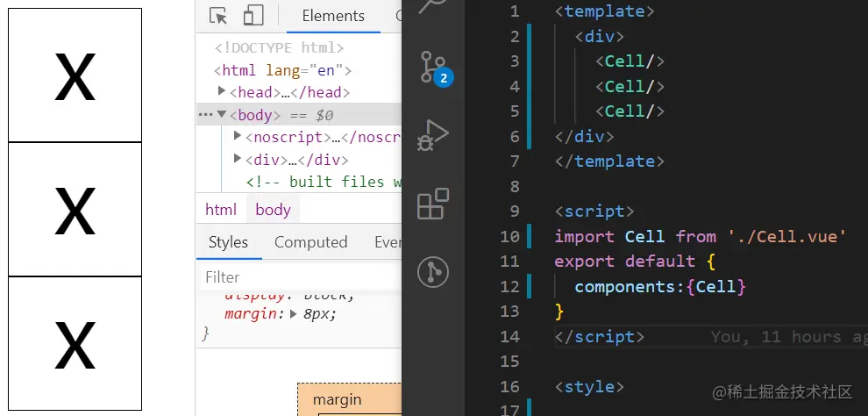Expand the head element node
868x416 pixels.
pos(222,90)
